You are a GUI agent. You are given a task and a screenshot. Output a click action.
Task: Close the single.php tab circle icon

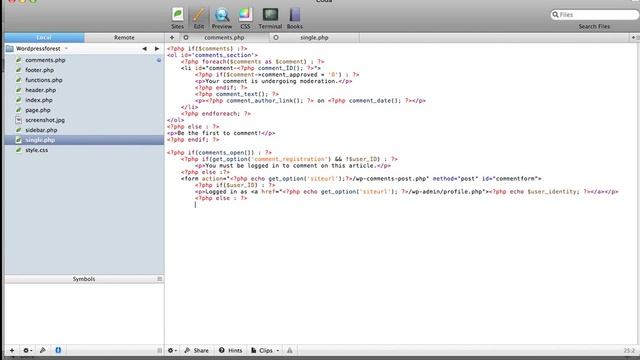pyautogui.click(x=276, y=38)
